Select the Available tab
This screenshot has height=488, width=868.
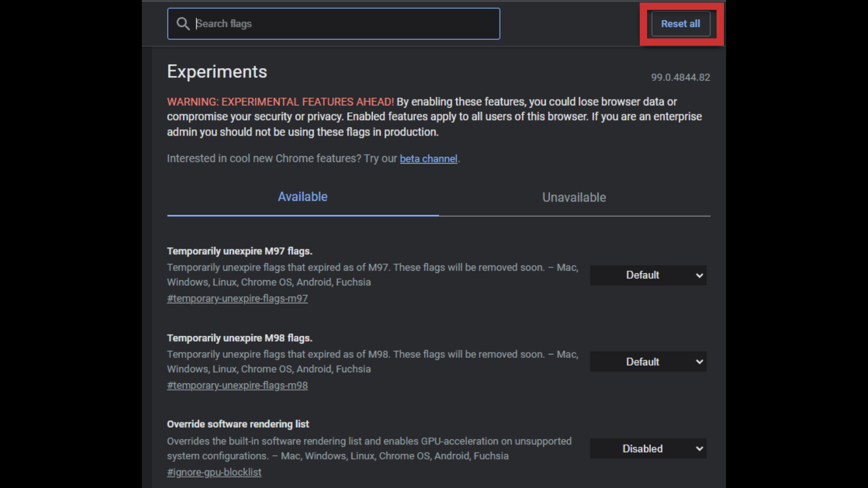[x=302, y=197]
